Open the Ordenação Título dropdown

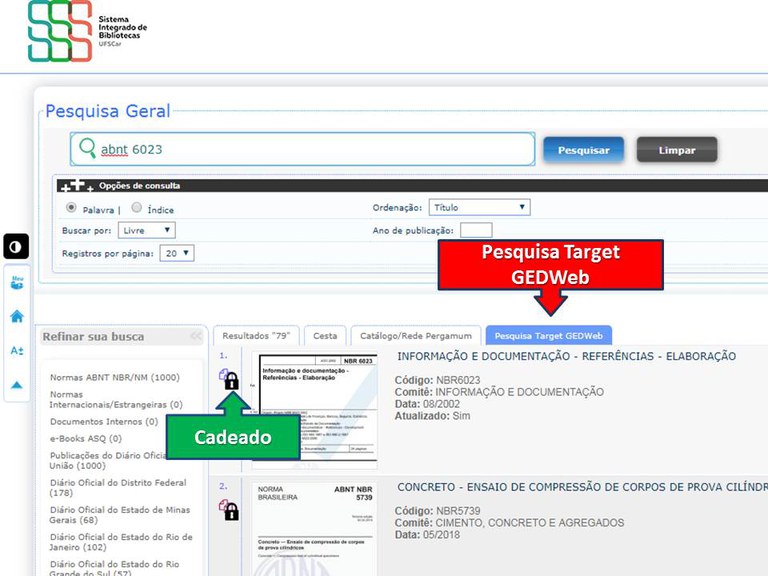point(480,207)
